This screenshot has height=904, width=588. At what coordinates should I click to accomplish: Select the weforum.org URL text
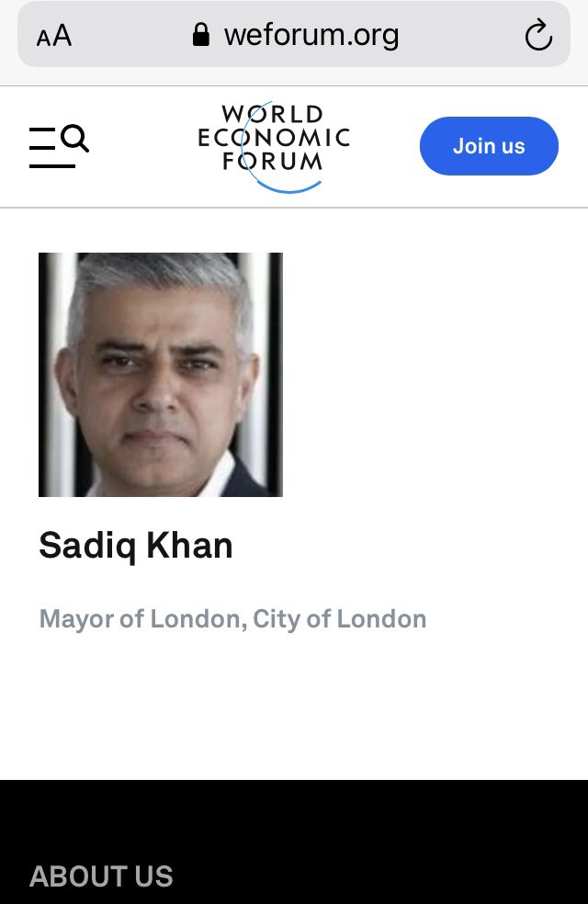tap(311, 35)
